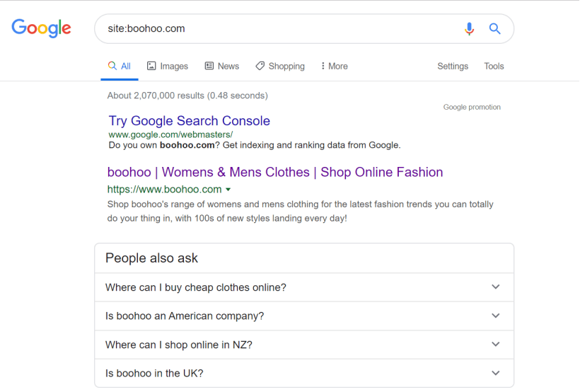This screenshot has width=580, height=392.
Task: Click the Images tab picture icon
Action: point(151,66)
